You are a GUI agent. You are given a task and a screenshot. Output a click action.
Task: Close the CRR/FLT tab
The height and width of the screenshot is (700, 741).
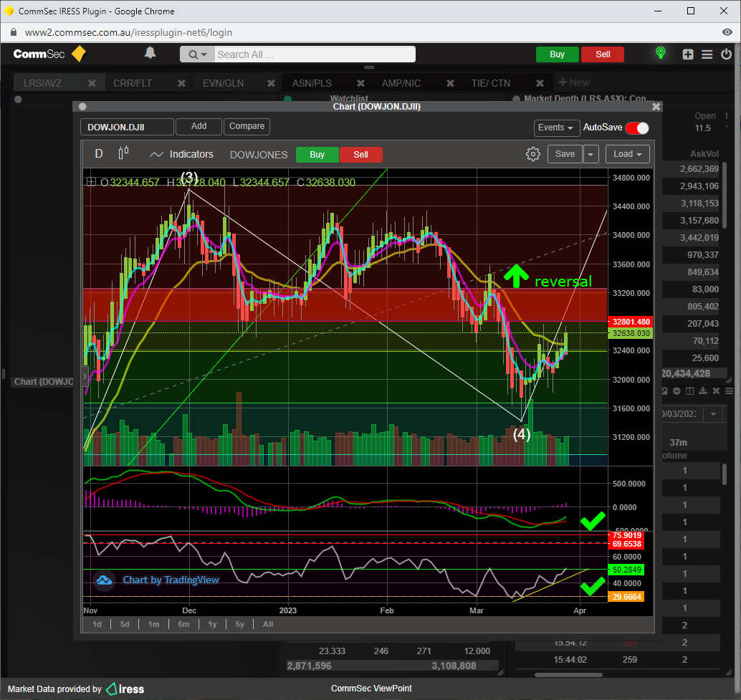[x=181, y=83]
